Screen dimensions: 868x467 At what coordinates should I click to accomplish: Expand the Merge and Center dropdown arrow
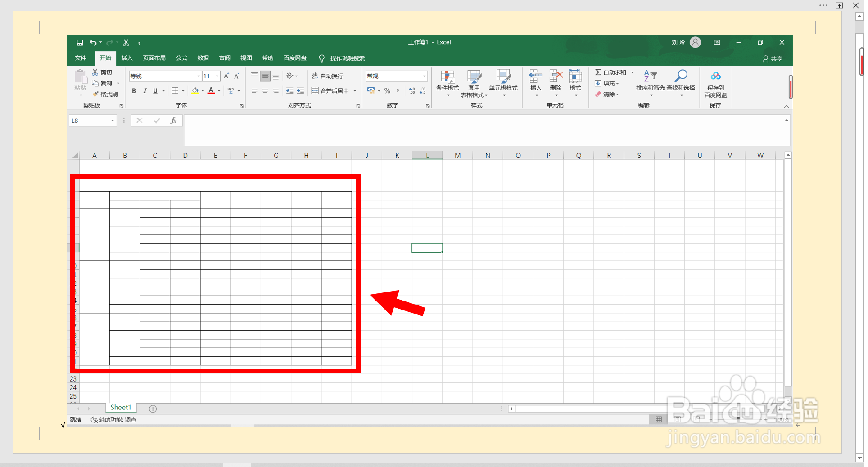click(x=355, y=91)
